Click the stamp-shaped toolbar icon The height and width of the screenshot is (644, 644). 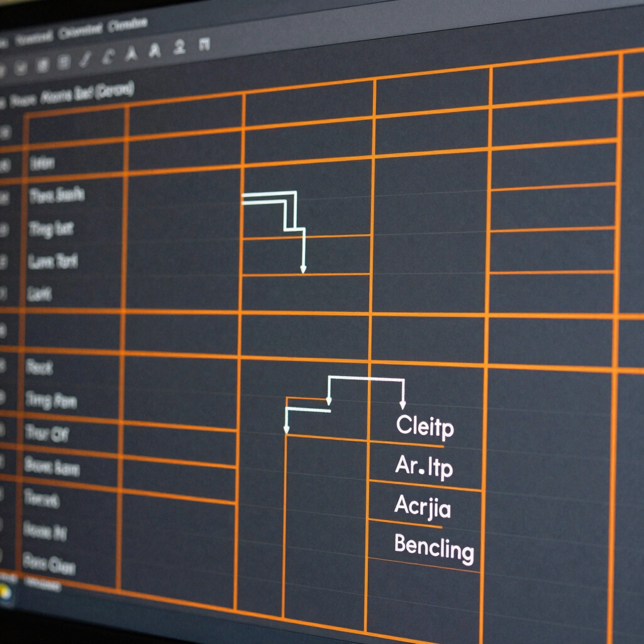click(179, 47)
